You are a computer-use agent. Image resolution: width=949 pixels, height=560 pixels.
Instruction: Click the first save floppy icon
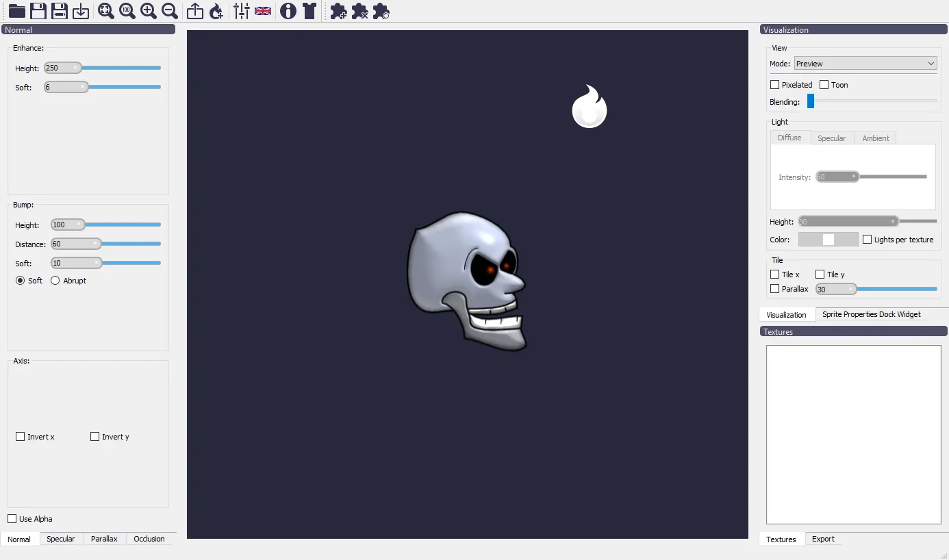(38, 11)
